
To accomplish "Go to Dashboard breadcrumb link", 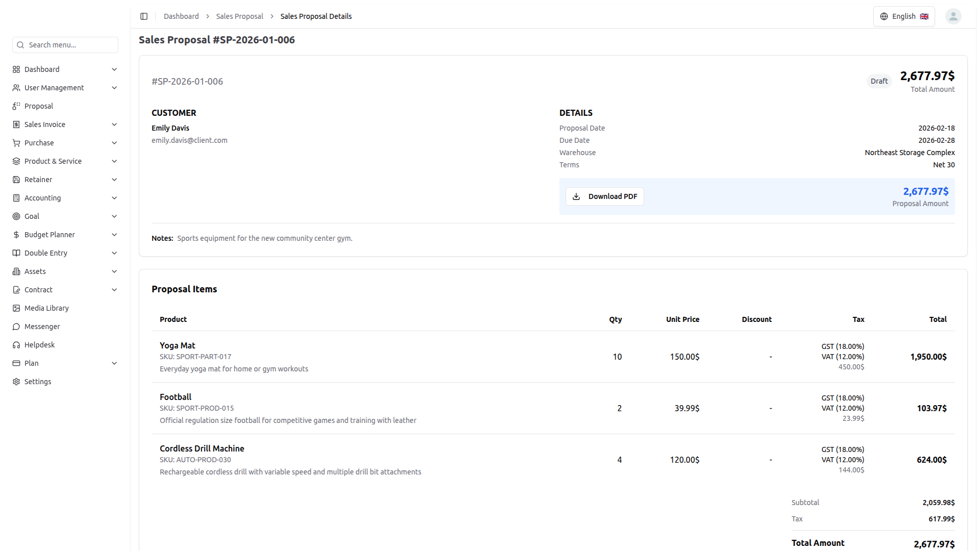I will 181,16.
